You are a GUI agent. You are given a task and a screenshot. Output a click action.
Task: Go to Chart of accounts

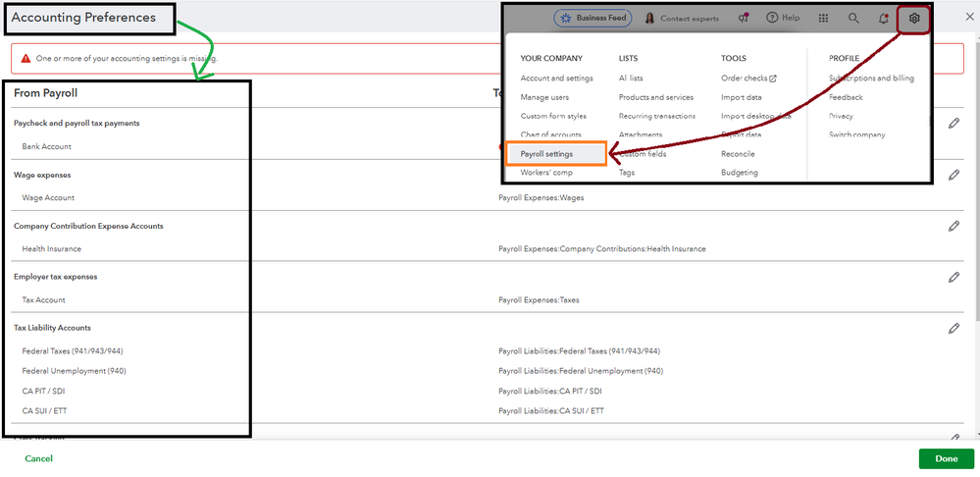tap(550, 135)
